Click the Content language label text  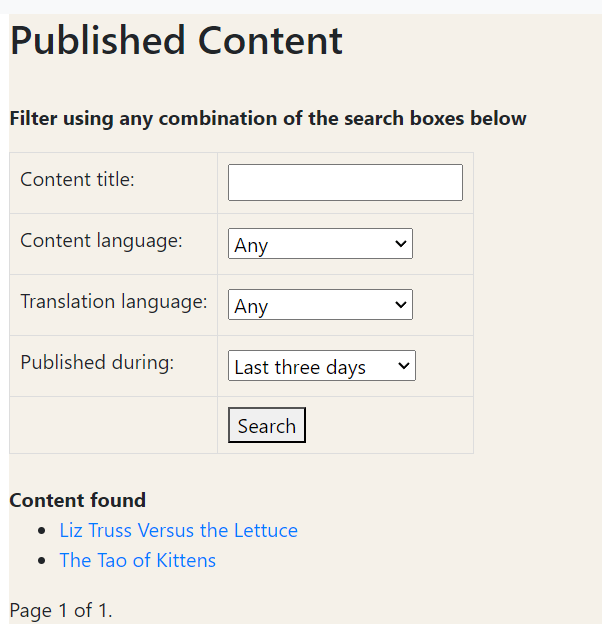click(101, 241)
